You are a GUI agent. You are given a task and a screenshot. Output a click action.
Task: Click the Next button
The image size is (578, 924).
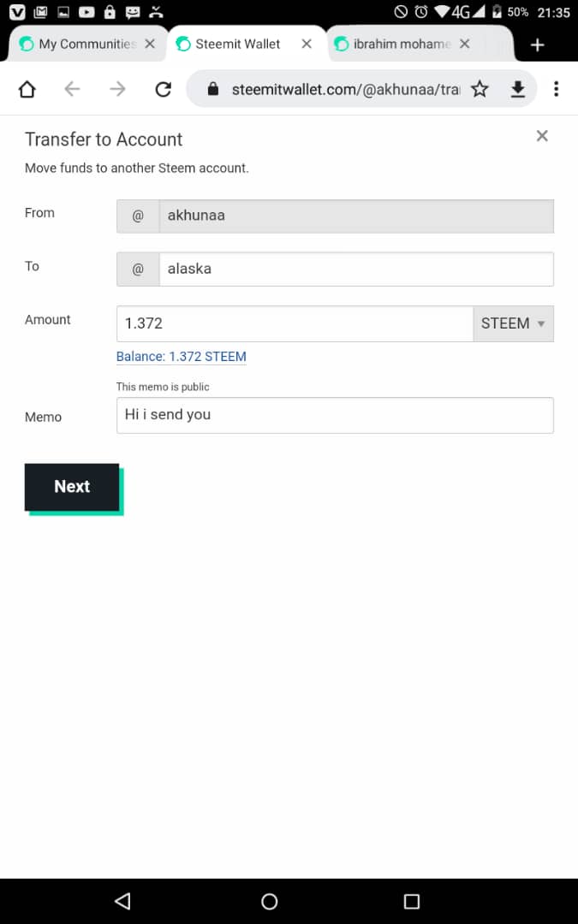click(x=72, y=487)
